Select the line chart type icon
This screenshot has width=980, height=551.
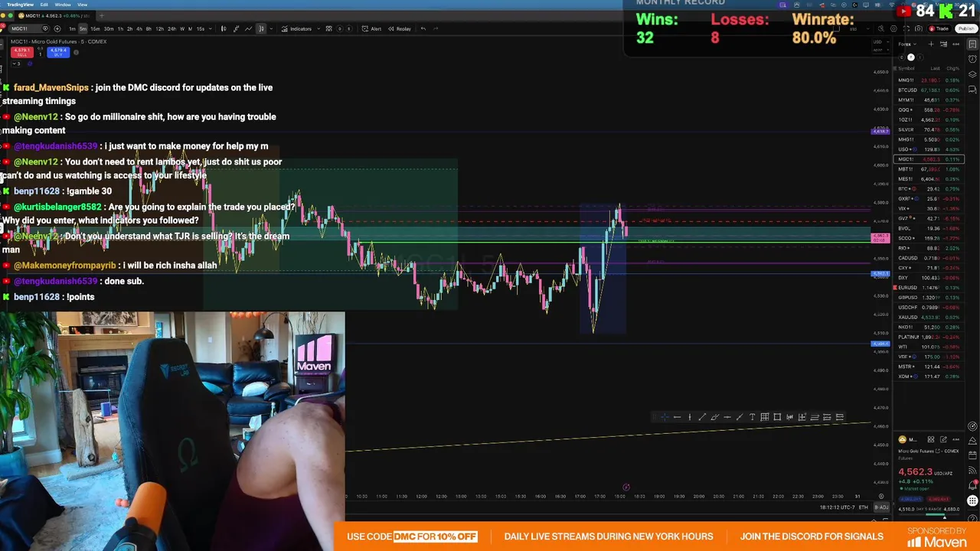click(249, 29)
